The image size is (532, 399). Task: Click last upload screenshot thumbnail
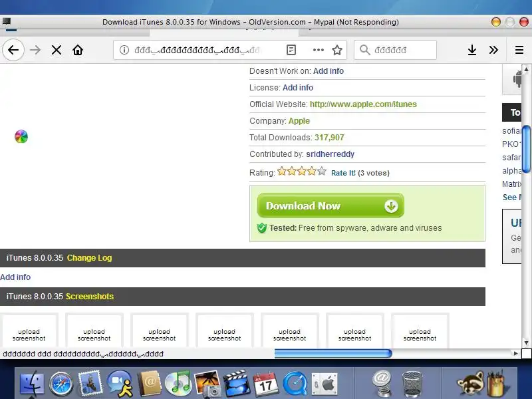(x=420, y=331)
